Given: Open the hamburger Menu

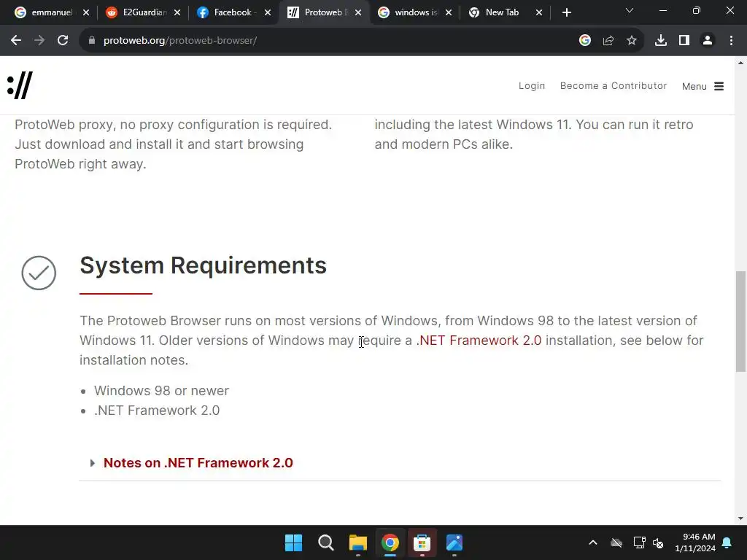Looking at the screenshot, I should click(x=703, y=86).
